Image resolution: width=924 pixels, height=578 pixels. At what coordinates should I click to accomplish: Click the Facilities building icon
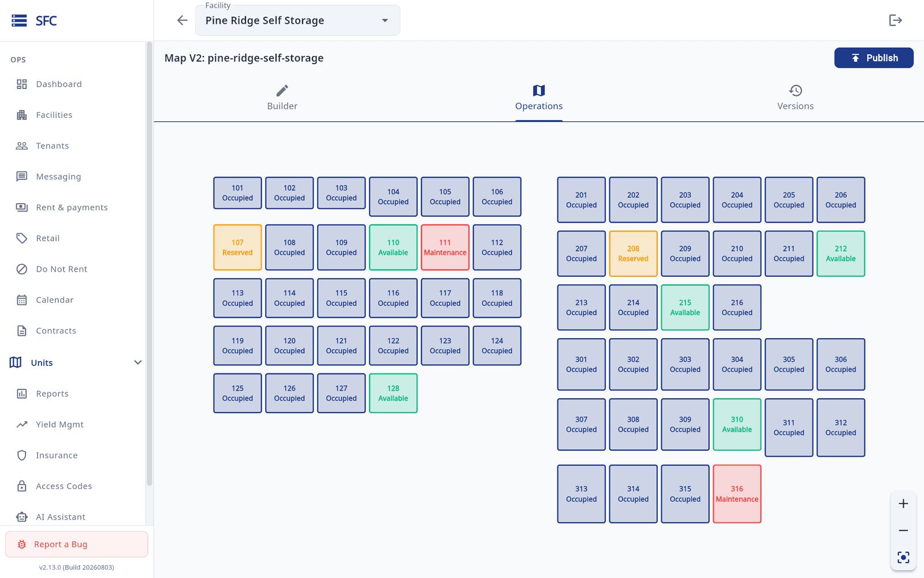pos(22,115)
